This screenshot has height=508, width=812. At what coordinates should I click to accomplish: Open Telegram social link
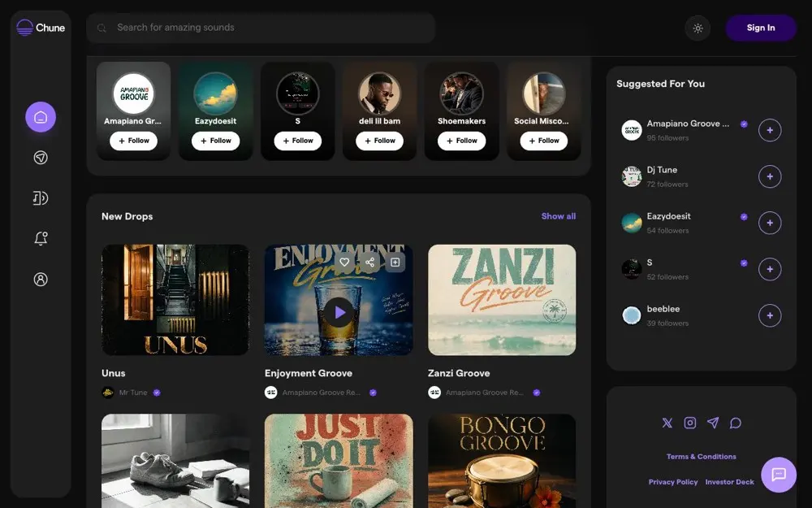(x=713, y=423)
